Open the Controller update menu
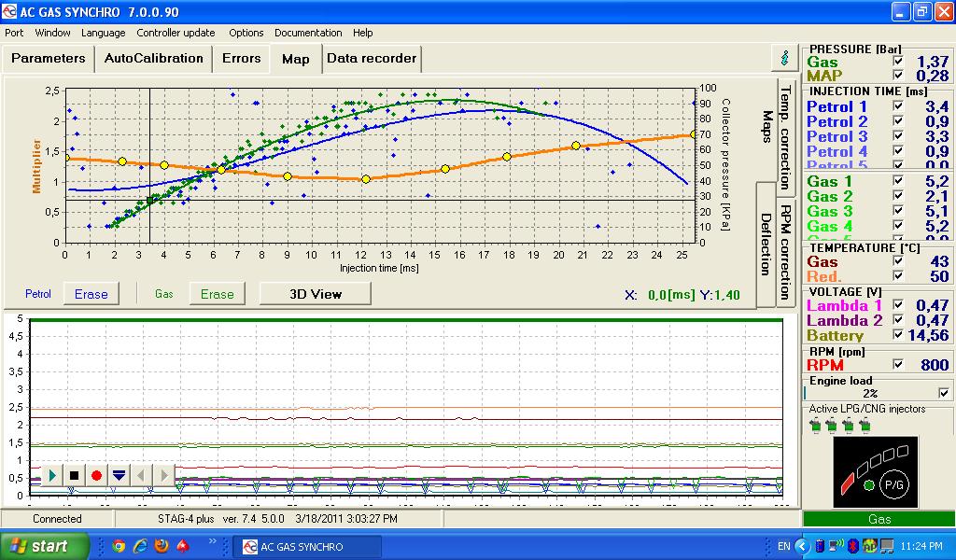956x560 pixels. click(x=176, y=33)
